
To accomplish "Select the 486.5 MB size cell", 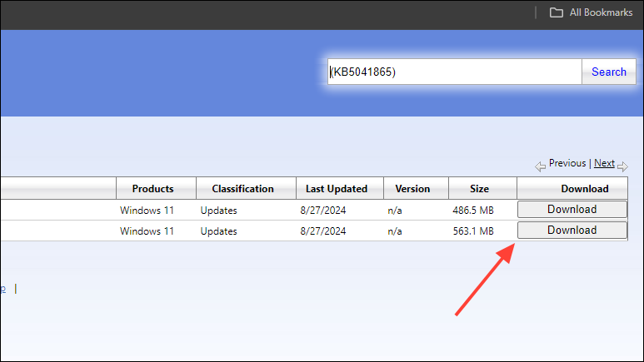I will [473, 211].
